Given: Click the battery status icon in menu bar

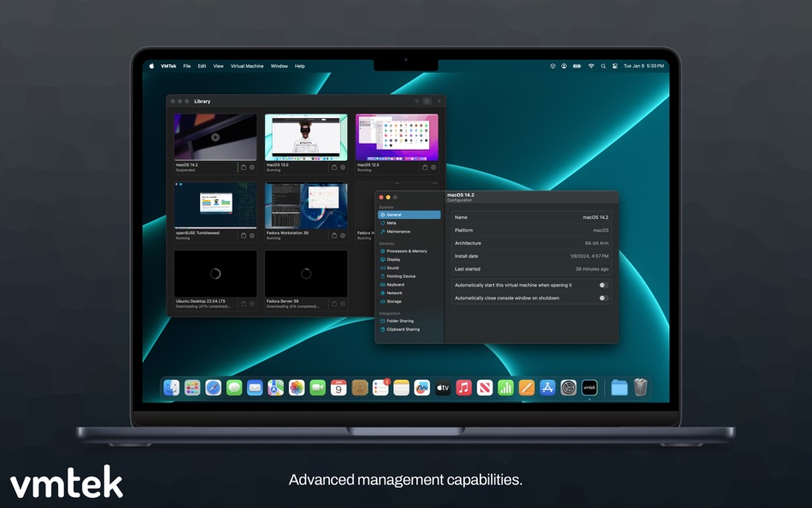Looking at the screenshot, I should pyautogui.click(x=577, y=66).
